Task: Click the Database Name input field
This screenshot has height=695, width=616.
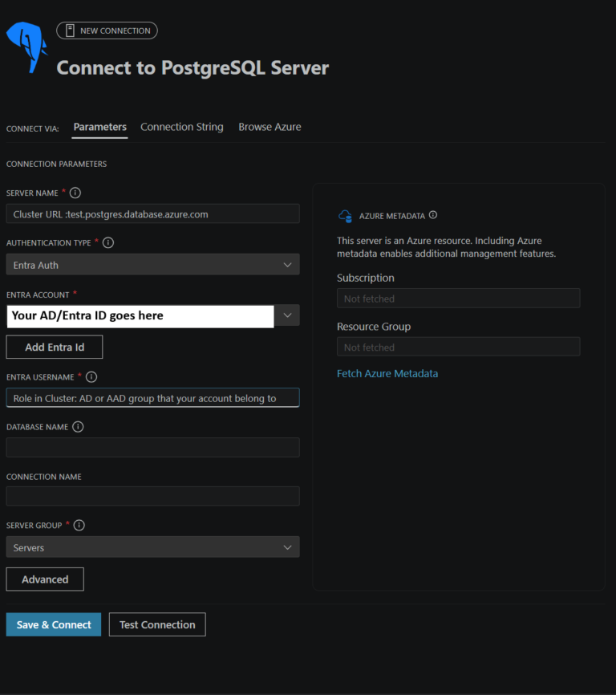Action: click(152, 447)
